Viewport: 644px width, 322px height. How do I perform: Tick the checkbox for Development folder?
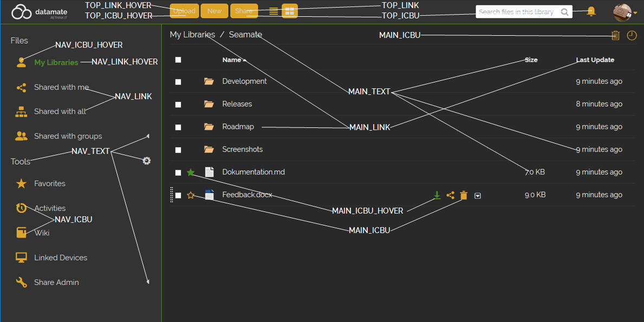click(x=178, y=82)
